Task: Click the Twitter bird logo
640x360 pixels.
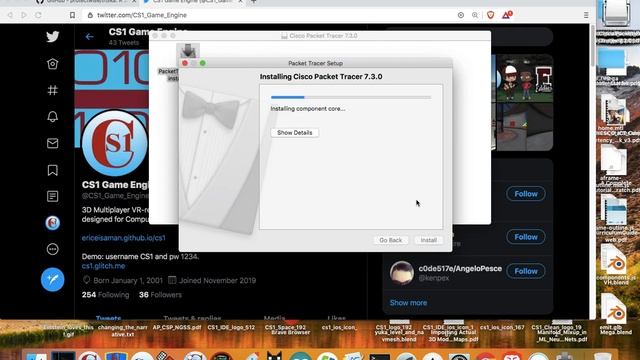Action: click(x=52, y=37)
